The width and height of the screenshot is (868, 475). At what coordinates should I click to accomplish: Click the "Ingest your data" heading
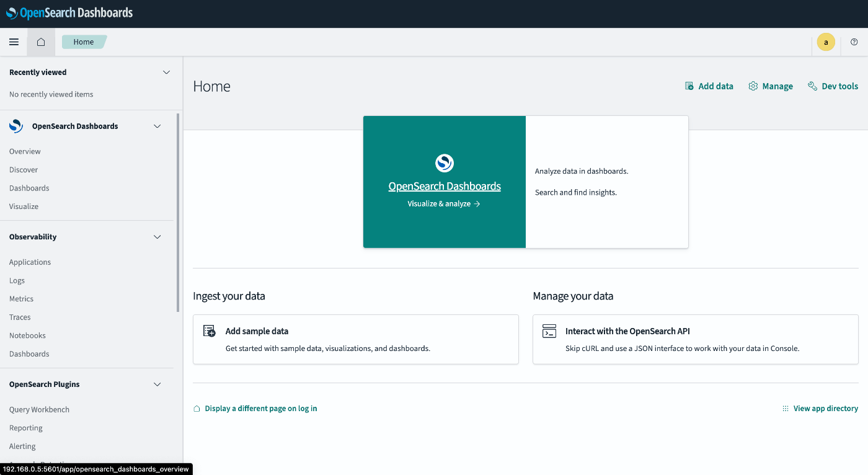point(229,296)
